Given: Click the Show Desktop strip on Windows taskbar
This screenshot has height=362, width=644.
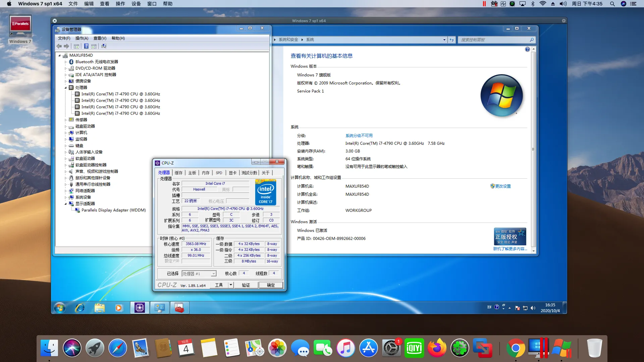Looking at the screenshot, I should (565, 308).
